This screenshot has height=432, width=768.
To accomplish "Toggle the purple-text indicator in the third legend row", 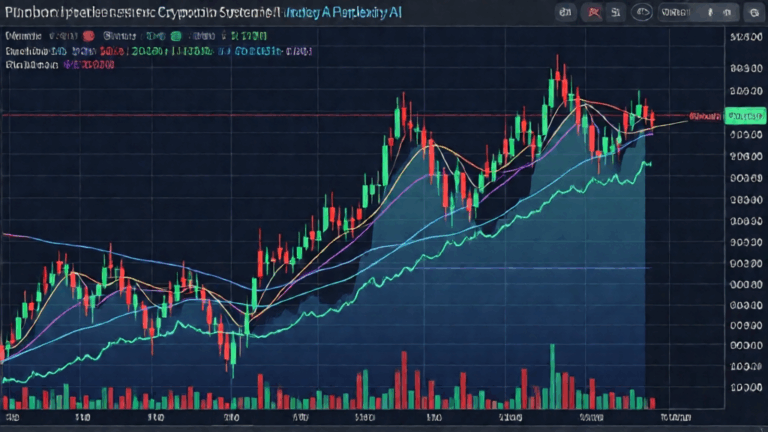I will click(90, 63).
